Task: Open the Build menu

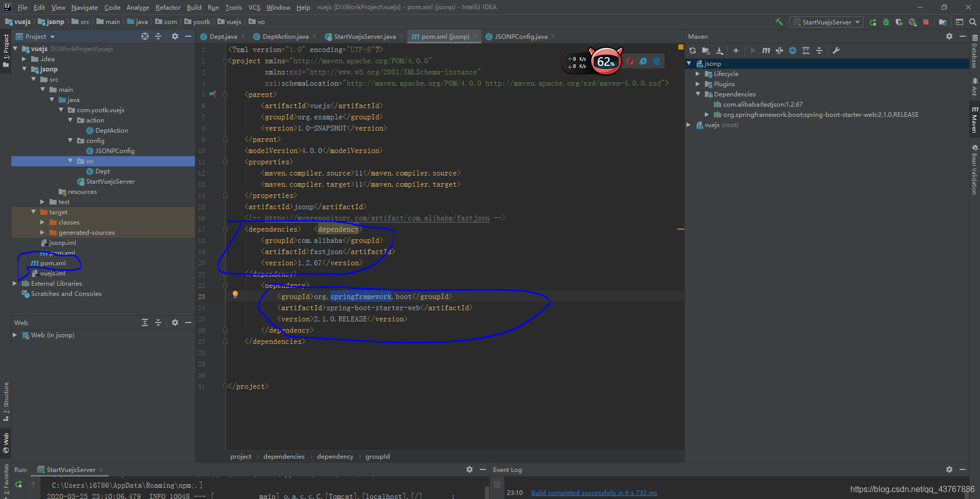Action: pos(194,7)
